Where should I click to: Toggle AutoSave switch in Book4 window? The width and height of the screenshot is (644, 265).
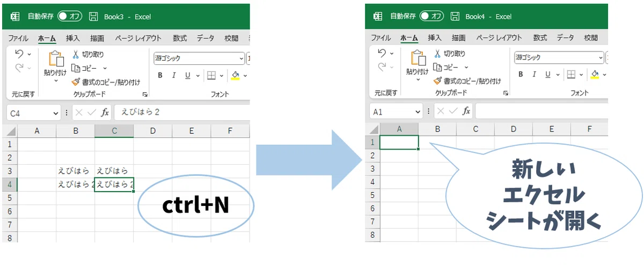tap(431, 17)
